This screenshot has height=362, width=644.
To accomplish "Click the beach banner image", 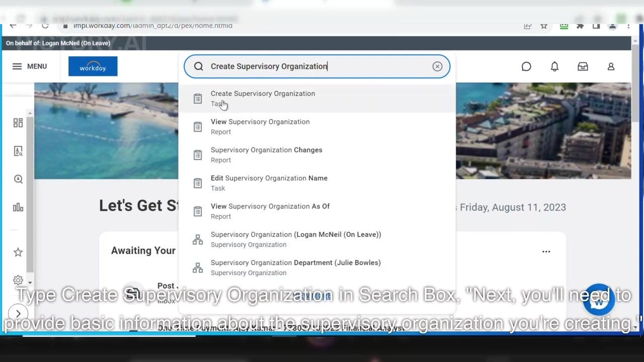I will pos(106,131).
